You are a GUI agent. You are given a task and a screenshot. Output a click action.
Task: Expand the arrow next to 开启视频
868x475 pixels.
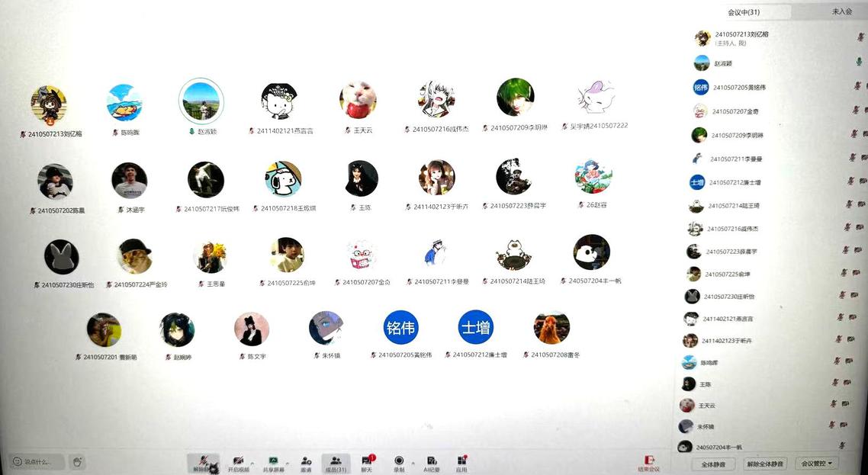(x=252, y=462)
